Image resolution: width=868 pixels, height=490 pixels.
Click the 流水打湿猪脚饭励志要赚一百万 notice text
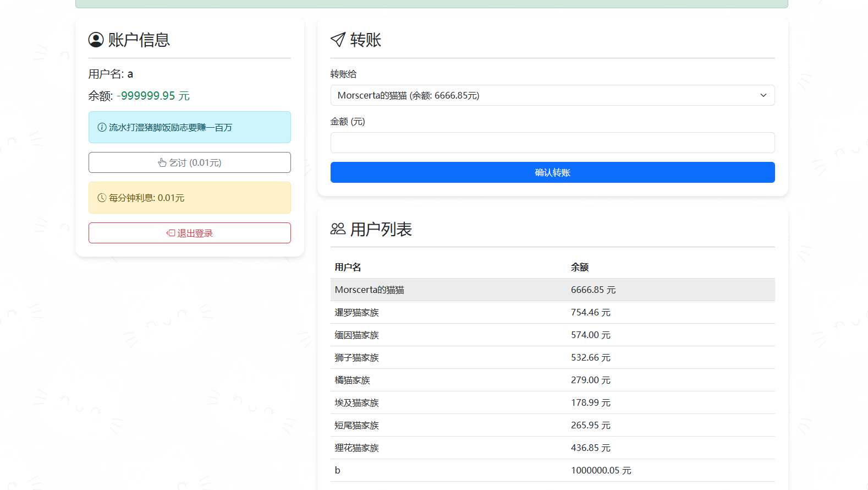point(171,127)
